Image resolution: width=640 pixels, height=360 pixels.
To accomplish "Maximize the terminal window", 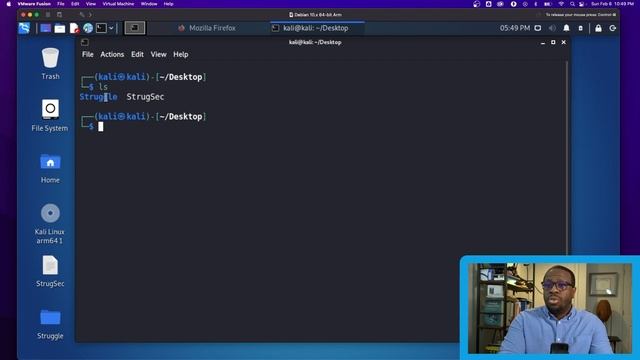I will pos(553,42).
